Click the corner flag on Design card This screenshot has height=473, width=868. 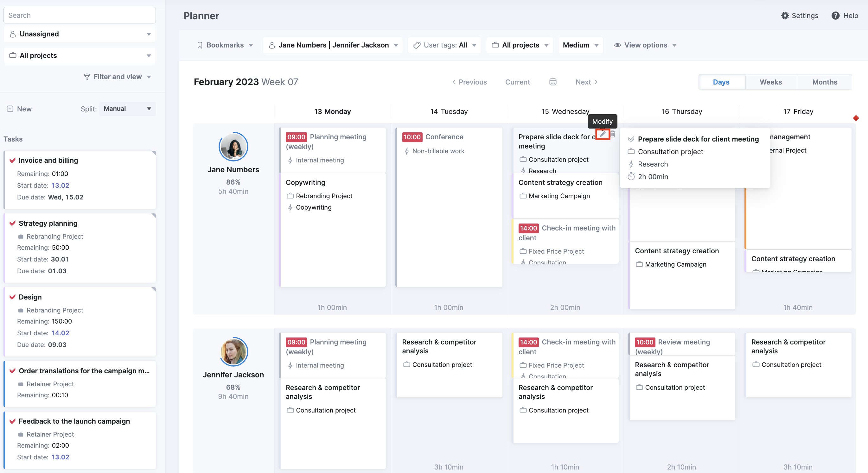tap(154, 289)
